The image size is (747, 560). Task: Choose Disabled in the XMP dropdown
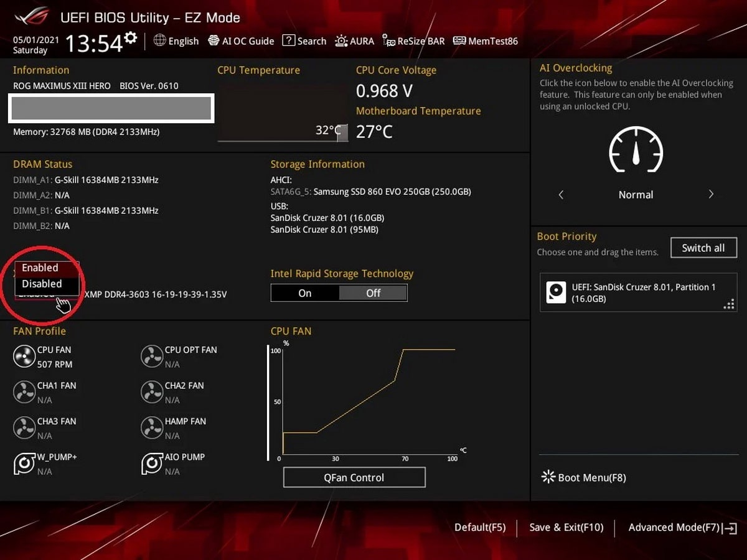(42, 284)
